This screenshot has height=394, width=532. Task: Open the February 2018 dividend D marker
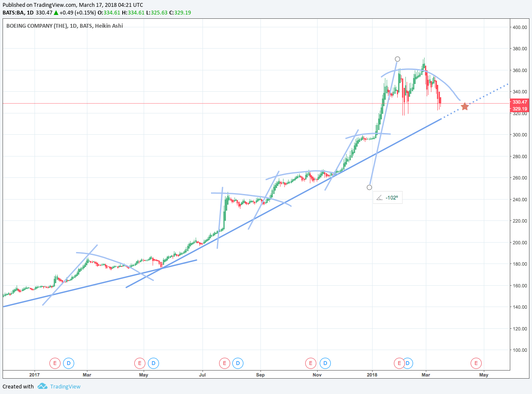[408, 363]
